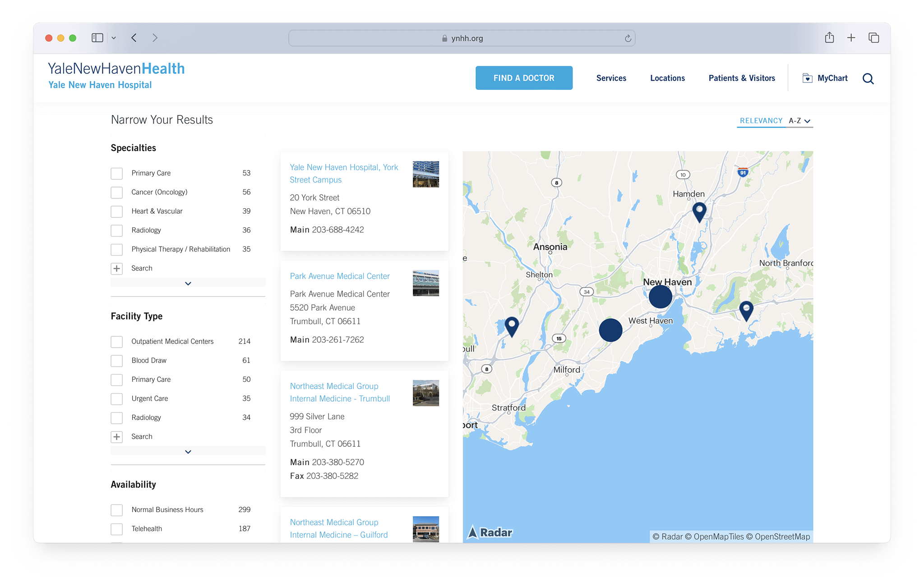Viewport: 924px width, 587px height.
Task: Click the Search label under Specialties
Action: [x=142, y=268]
